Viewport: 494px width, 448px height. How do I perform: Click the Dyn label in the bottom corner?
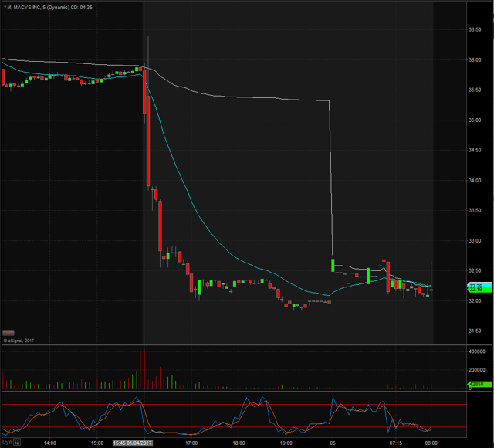tap(7, 443)
